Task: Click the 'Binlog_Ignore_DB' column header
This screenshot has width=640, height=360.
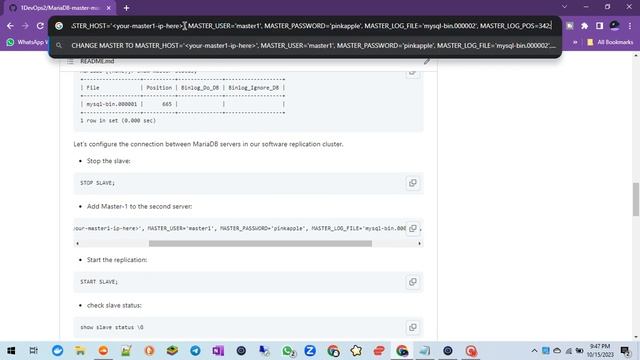Action: [x=253, y=88]
